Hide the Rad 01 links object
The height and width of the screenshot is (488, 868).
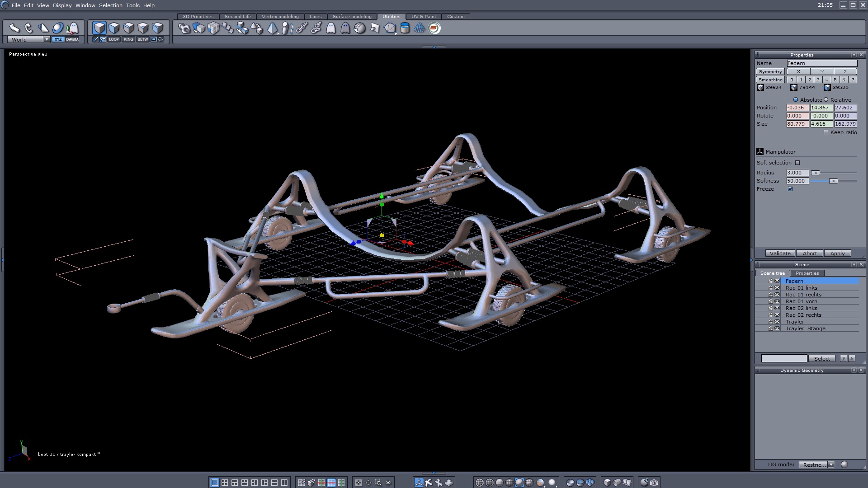pyautogui.click(x=777, y=288)
